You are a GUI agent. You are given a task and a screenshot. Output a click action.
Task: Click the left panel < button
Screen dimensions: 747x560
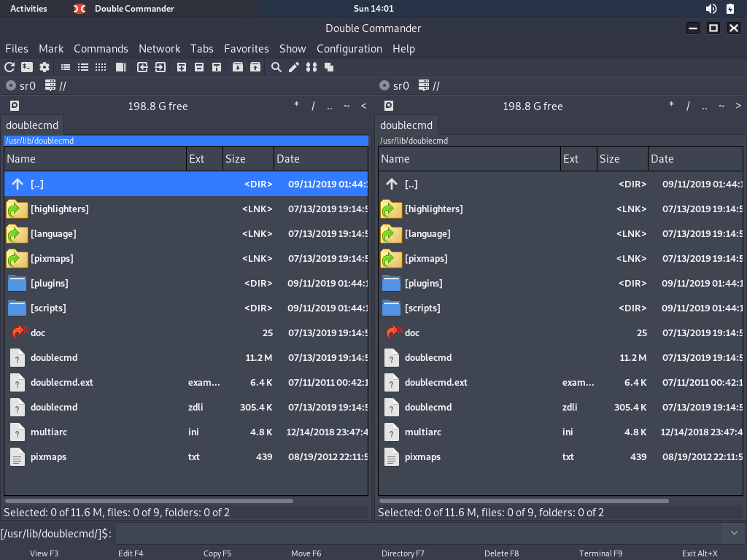point(363,106)
